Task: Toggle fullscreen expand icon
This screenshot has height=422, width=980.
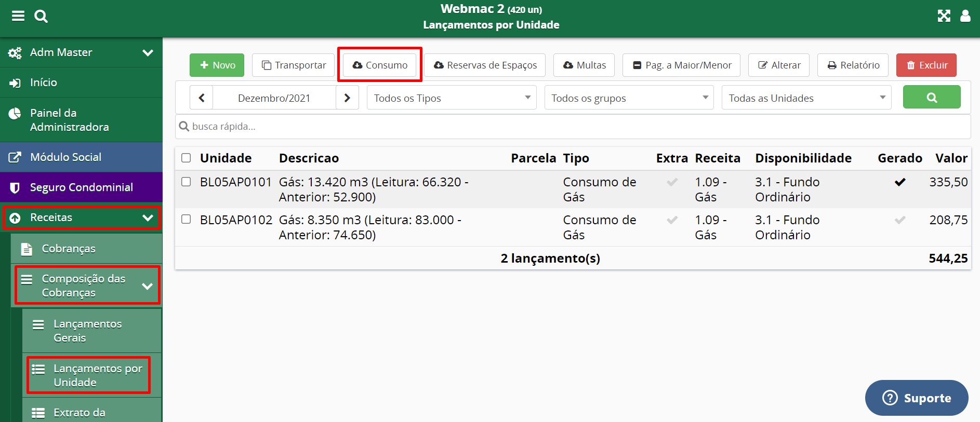Action: pyautogui.click(x=944, y=16)
